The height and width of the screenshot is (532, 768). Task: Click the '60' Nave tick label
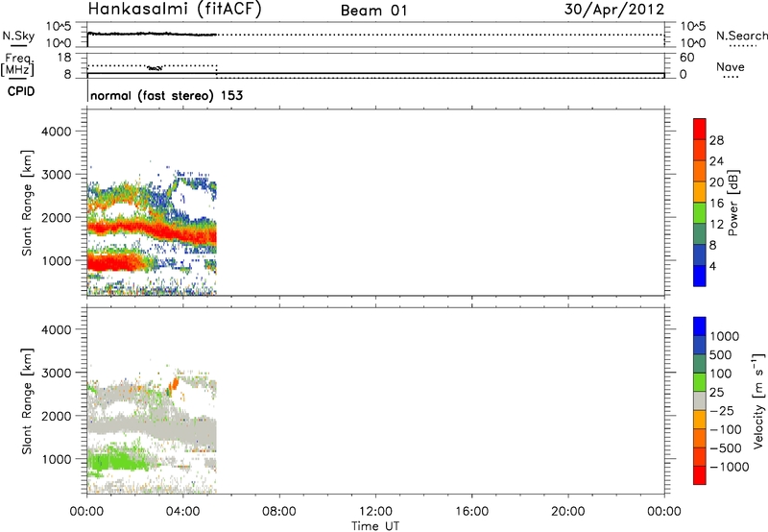click(686, 58)
